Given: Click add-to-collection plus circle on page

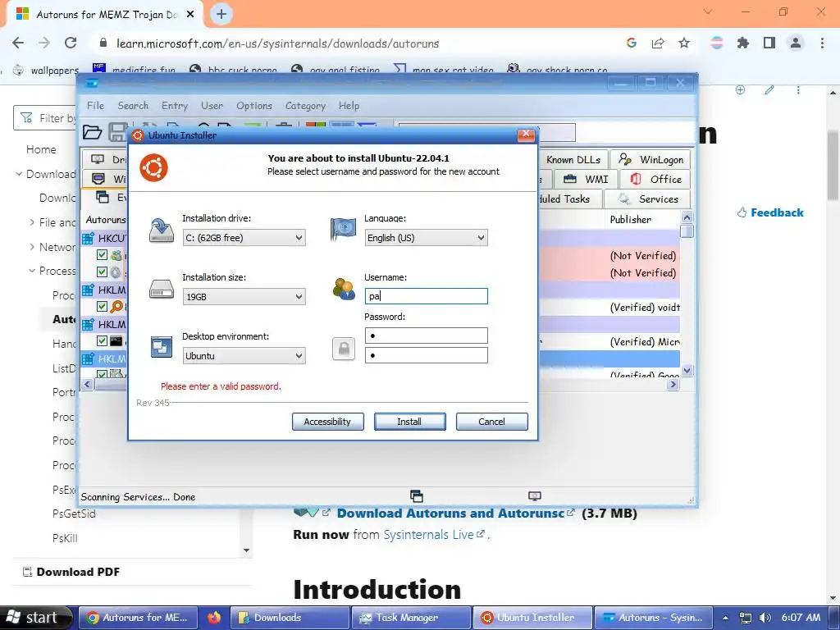Looking at the screenshot, I should click(741, 90).
